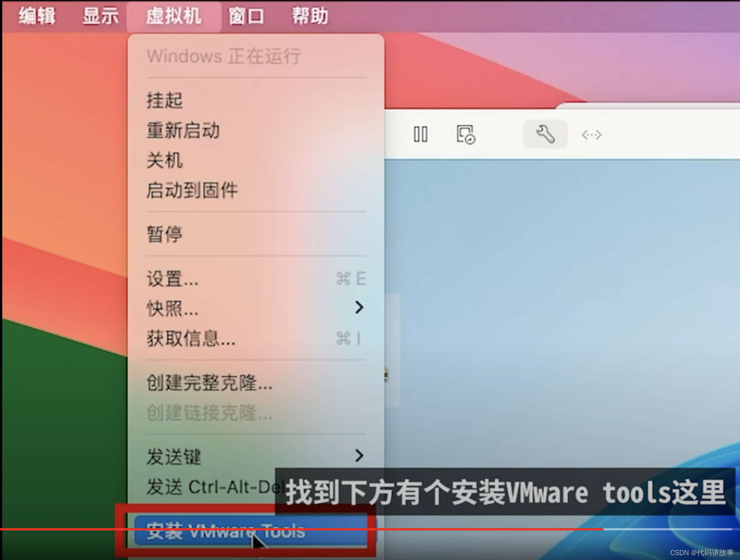Open the wrench settings icon
This screenshot has height=560, width=740.
coord(545,134)
